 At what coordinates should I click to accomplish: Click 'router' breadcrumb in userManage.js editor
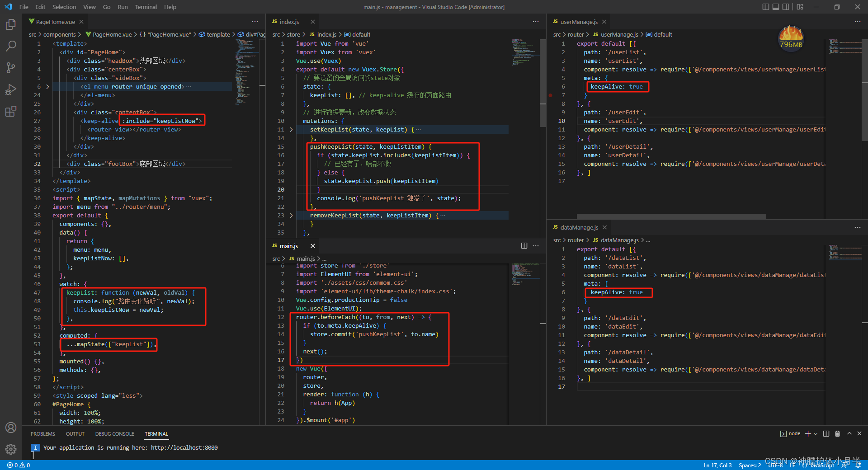576,34
